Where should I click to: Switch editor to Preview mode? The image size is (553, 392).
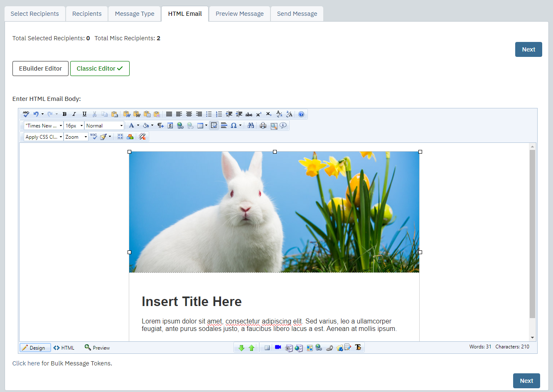[97, 348]
